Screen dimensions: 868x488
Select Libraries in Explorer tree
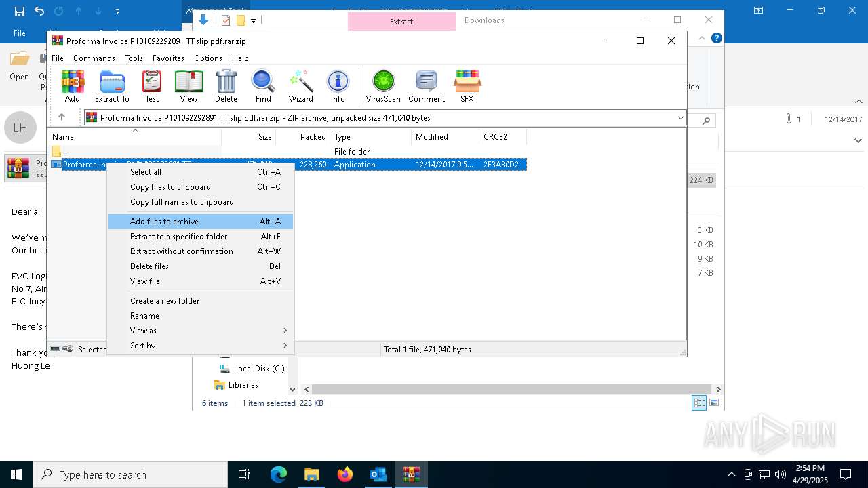click(236, 385)
